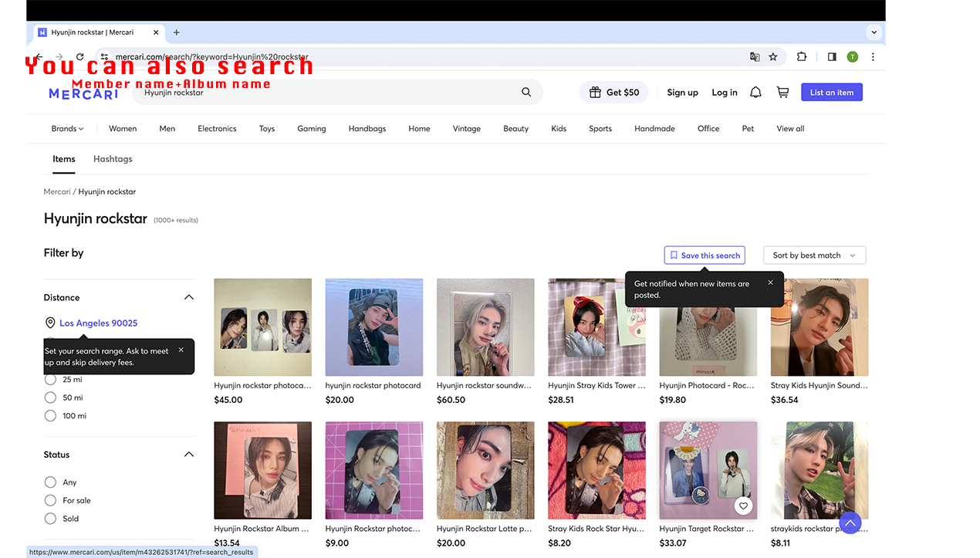Viewport: 980px width, 558px height.
Task: Click Save this search button
Action: [705, 255]
